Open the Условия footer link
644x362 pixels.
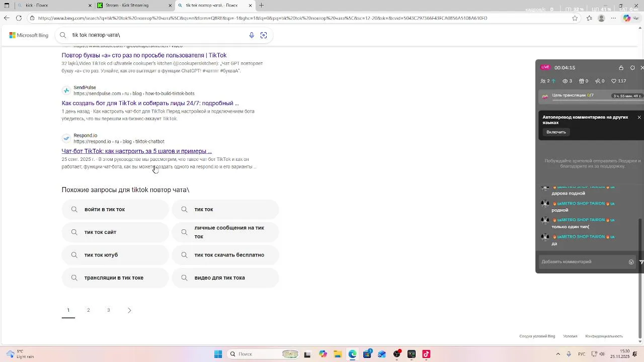570,336
